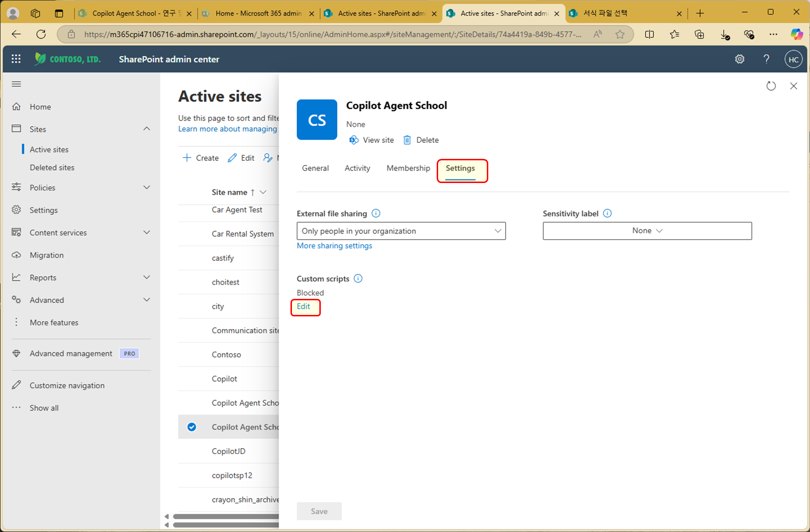Open browser profile icon
The image size is (810, 532).
pyautogui.click(x=13, y=13)
